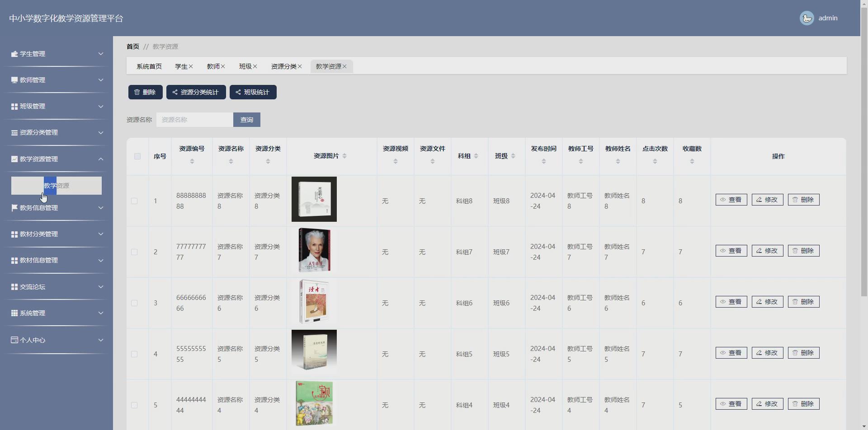View details of row 1 with 查看
The width and height of the screenshot is (868, 430).
tap(731, 200)
